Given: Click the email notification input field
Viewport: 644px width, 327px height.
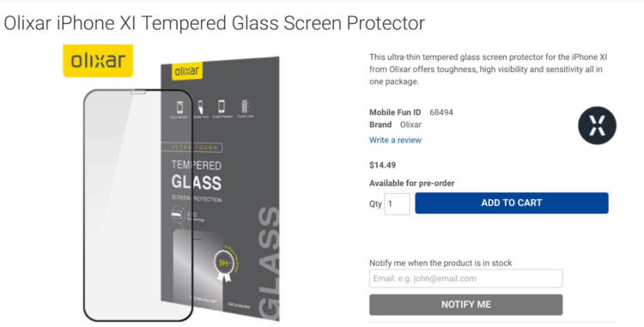Looking at the screenshot, I should pyautogui.click(x=465, y=278).
